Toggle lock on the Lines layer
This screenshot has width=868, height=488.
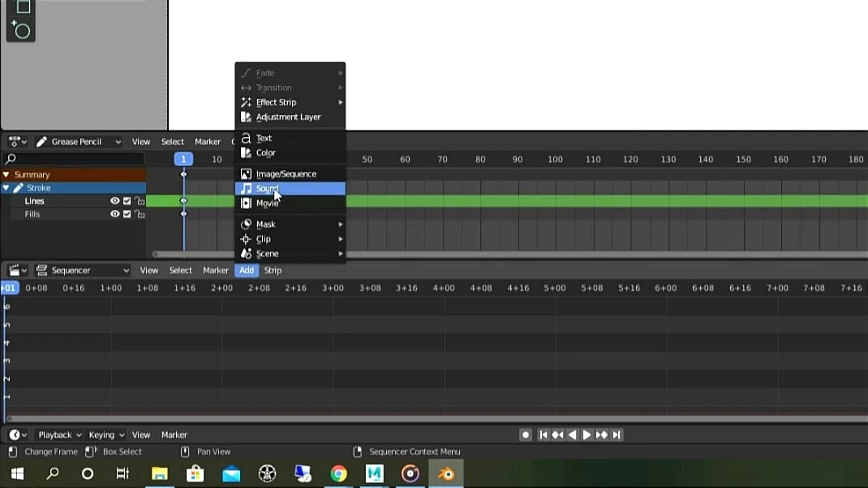click(x=140, y=201)
